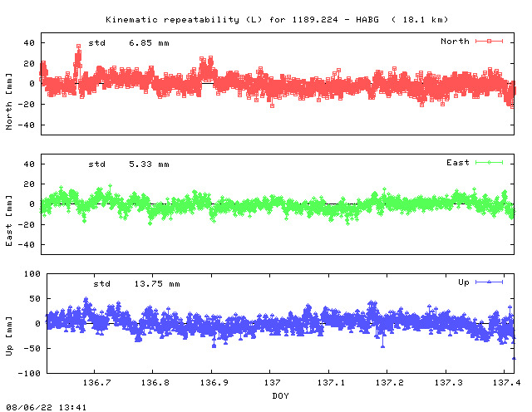The width and height of the screenshot is (532, 412).
Task: Click the "std" label in the Up plot
Action: pyautogui.click(x=101, y=284)
